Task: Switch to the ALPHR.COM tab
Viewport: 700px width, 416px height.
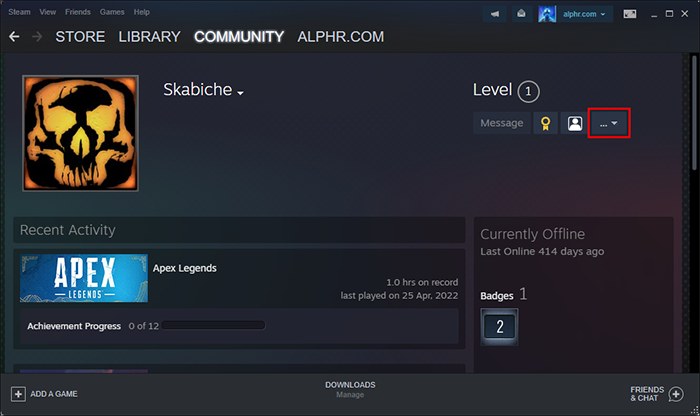Action: [341, 37]
